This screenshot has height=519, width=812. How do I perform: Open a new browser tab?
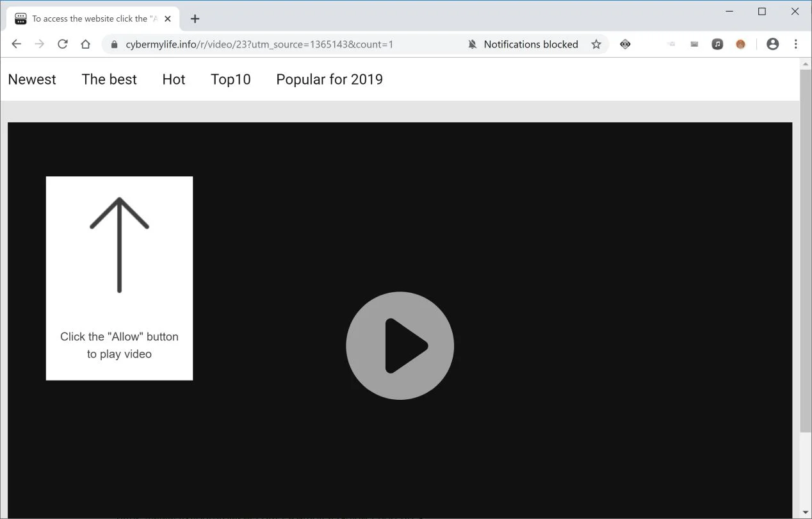click(x=195, y=19)
